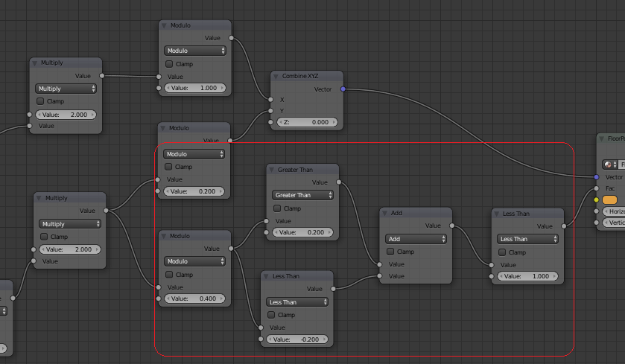Click the -0.200 Value field on Less Than node
The width and height of the screenshot is (625, 364).
click(x=297, y=339)
